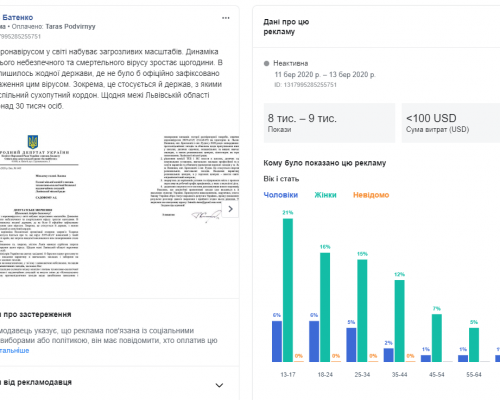
Task: Click the blue men bar for 18-24
Action: (x=314, y=341)
